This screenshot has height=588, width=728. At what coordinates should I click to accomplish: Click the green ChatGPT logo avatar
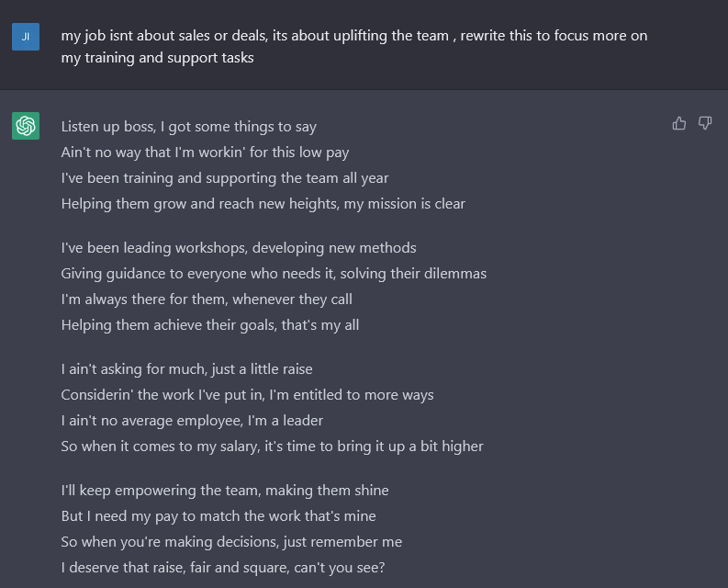pyautogui.click(x=26, y=126)
